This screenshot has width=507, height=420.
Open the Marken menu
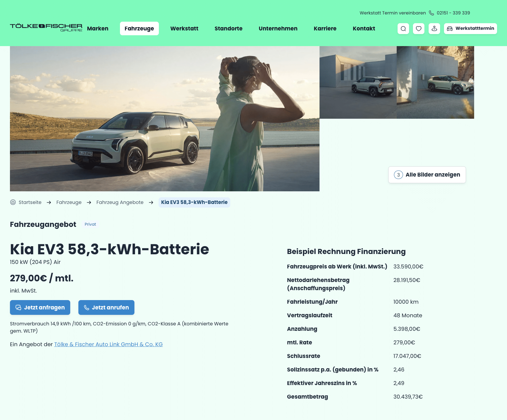tap(98, 29)
